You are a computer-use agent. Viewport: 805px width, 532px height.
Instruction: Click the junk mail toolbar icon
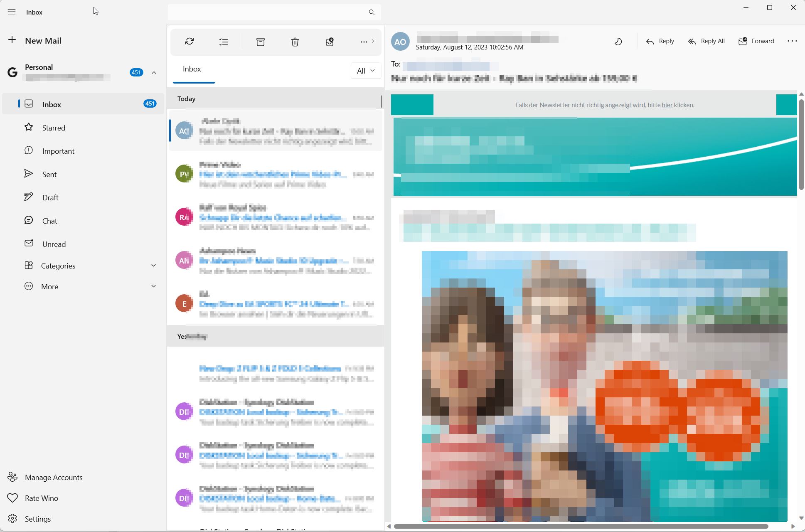coord(330,42)
